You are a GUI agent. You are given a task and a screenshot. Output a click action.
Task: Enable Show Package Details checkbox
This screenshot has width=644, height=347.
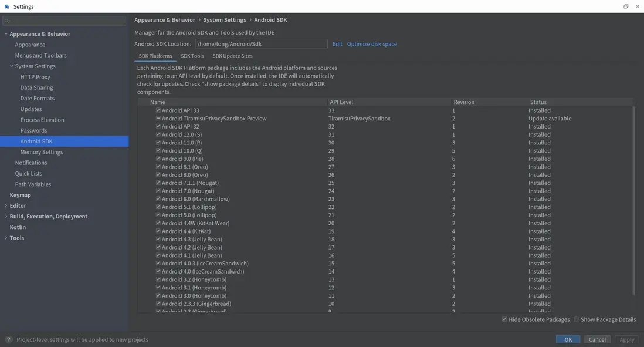point(576,319)
